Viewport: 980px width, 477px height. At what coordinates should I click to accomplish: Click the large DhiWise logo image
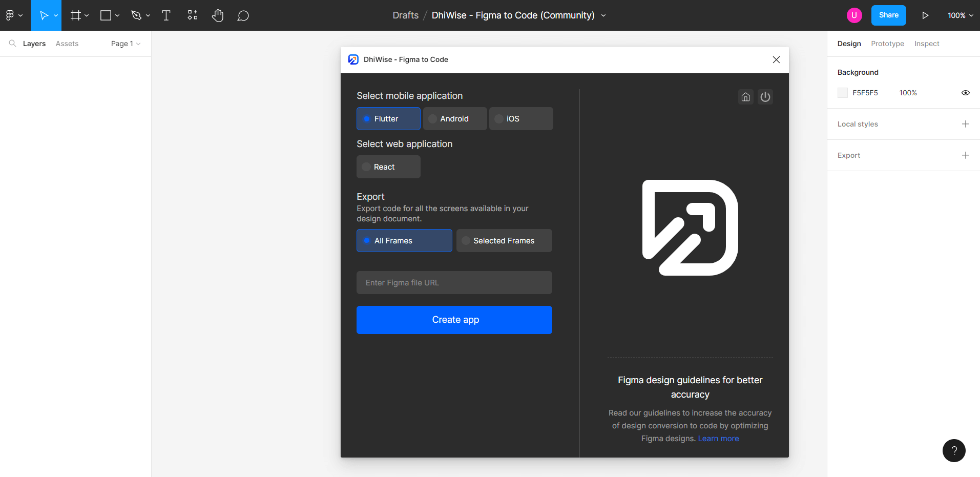[x=690, y=227]
